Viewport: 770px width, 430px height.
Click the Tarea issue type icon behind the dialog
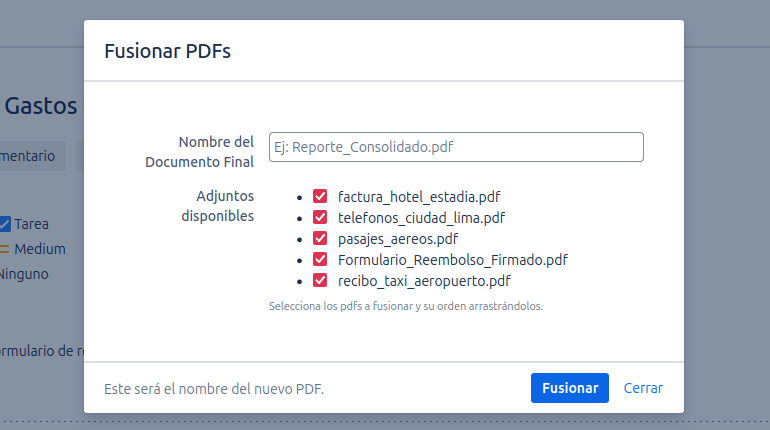tap(4, 224)
